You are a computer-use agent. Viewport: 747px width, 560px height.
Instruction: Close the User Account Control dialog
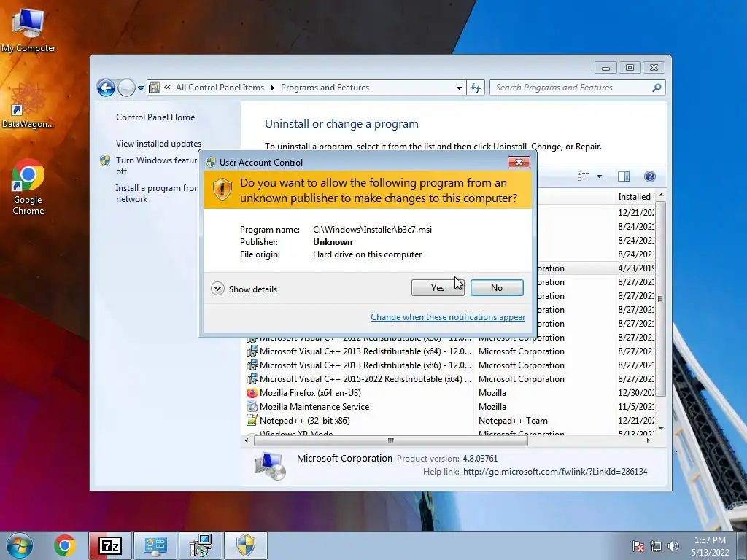(519, 163)
